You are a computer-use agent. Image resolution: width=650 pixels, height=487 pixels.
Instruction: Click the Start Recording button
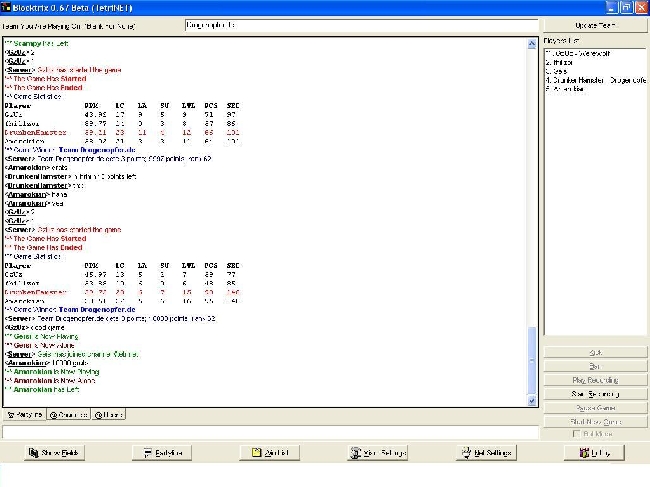pos(595,394)
